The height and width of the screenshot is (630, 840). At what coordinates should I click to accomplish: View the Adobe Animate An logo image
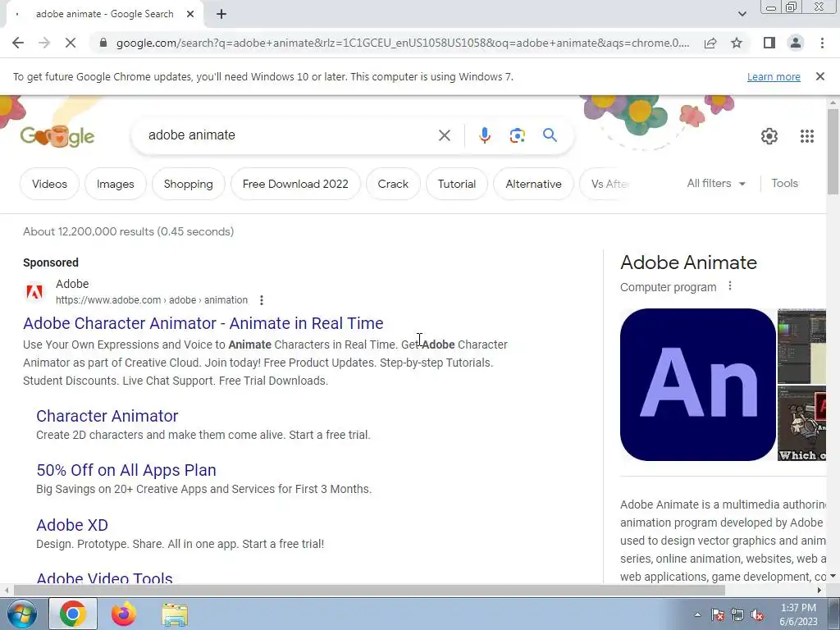pyautogui.click(x=697, y=385)
